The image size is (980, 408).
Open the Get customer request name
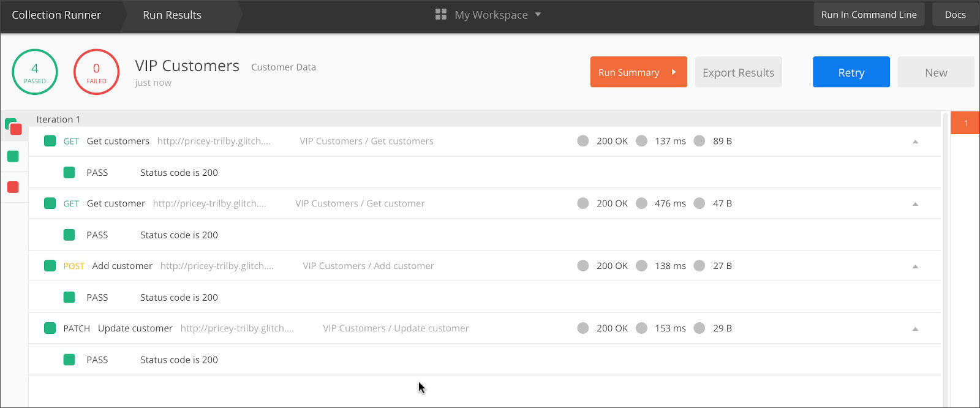pyautogui.click(x=116, y=203)
